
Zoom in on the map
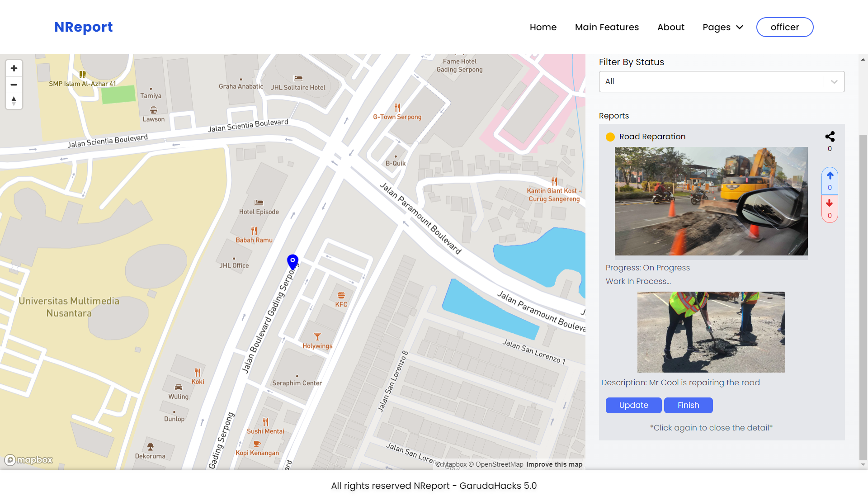14,68
